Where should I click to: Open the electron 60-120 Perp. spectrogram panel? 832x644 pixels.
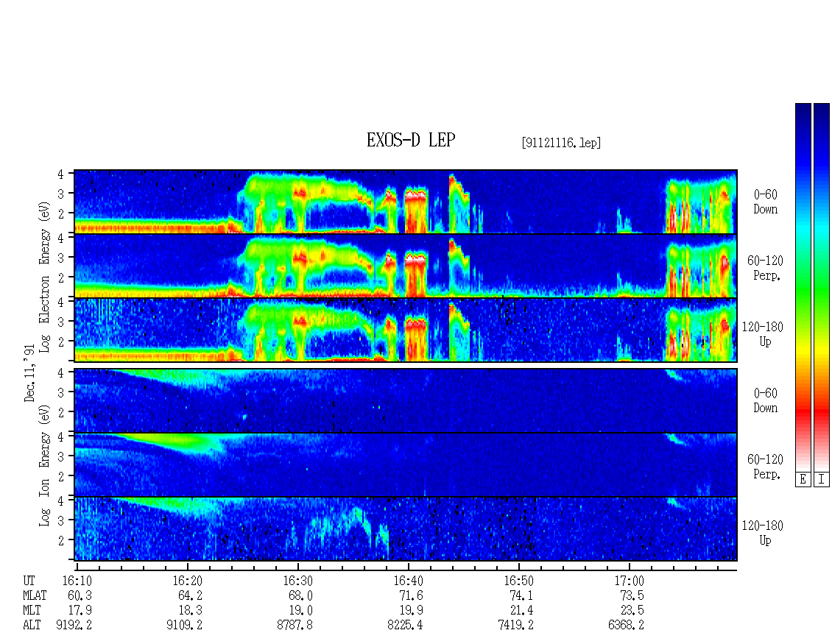(406, 266)
